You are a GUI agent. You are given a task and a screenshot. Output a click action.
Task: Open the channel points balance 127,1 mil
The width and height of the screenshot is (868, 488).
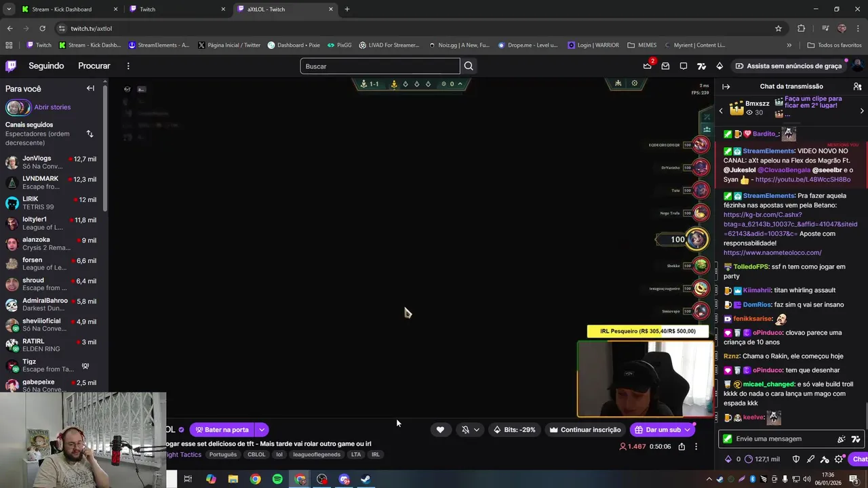click(762, 459)
